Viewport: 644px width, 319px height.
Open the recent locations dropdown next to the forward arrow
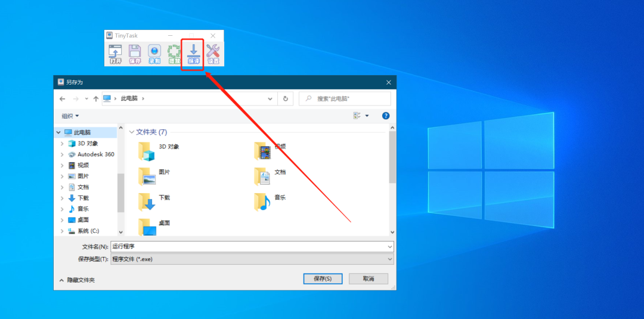86,99
